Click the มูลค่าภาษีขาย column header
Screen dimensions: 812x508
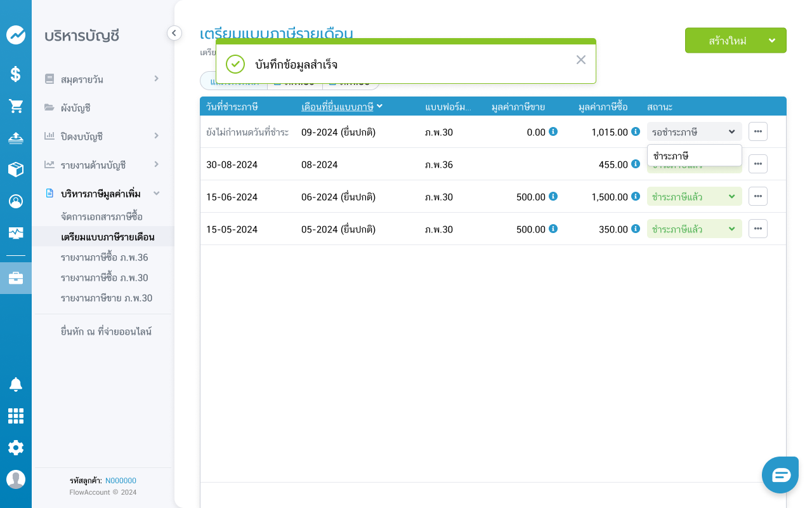point(518,106)
